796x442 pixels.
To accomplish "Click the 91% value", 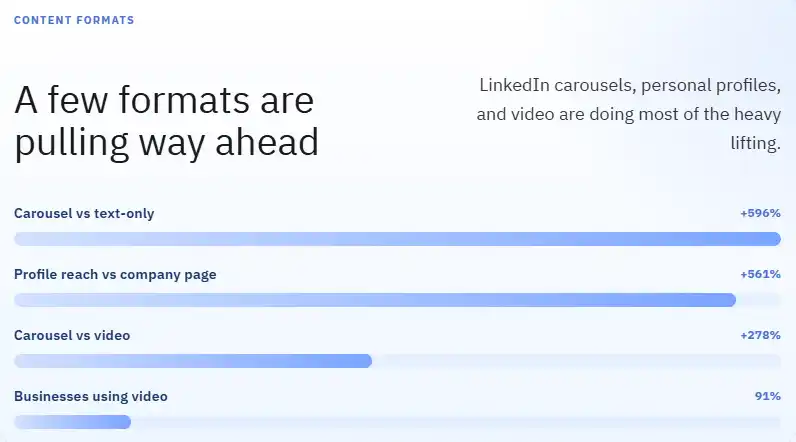I will [768, 396].
